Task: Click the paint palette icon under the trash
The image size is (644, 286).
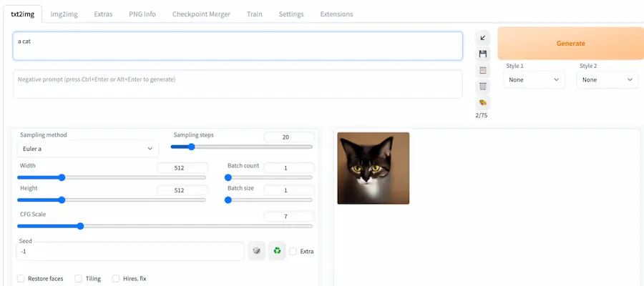Action: pyautogui.click(x=483, y=102)
